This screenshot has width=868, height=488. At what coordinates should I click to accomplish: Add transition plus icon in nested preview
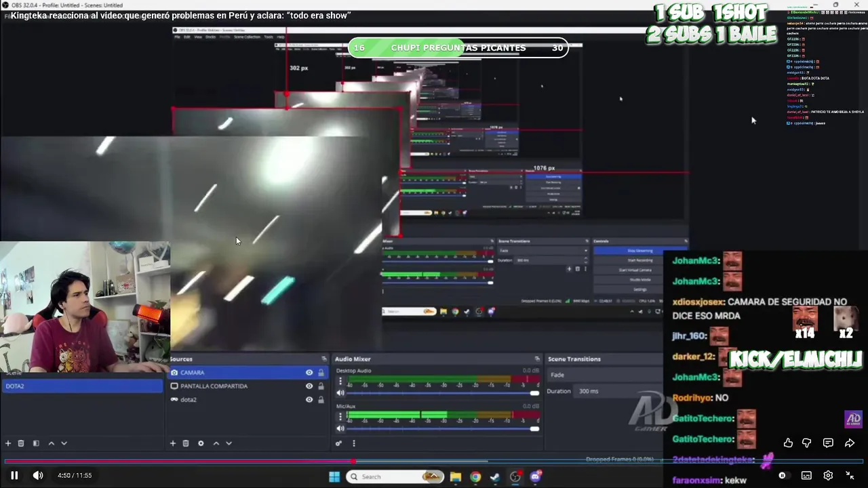pos(569,269)
